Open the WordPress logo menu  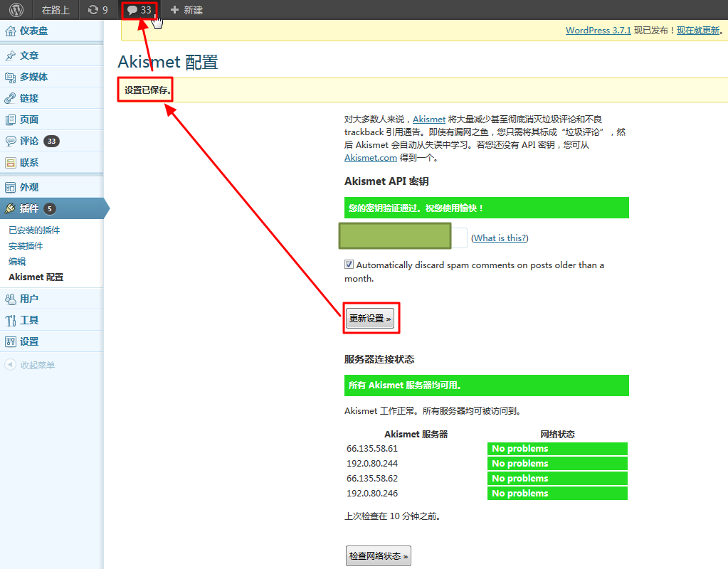click(x=16, y=10)
